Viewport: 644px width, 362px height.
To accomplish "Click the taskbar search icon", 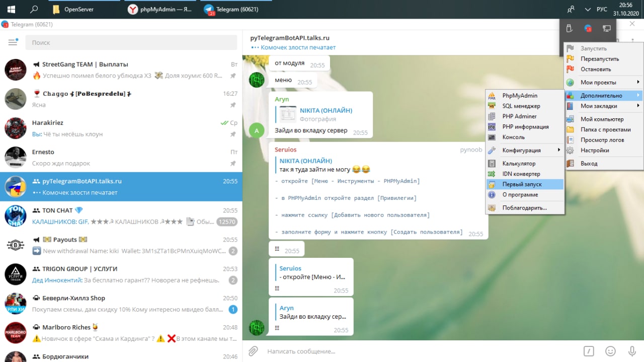I will [34, 9].
